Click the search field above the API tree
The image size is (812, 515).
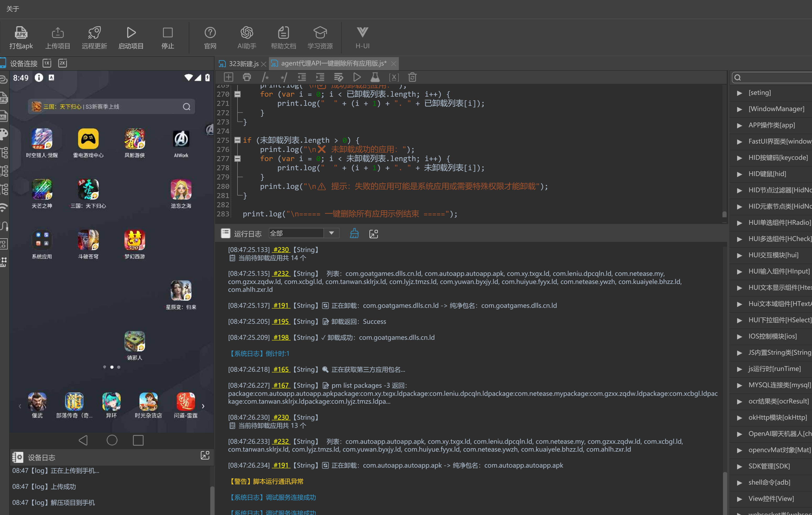pos(772,78)
